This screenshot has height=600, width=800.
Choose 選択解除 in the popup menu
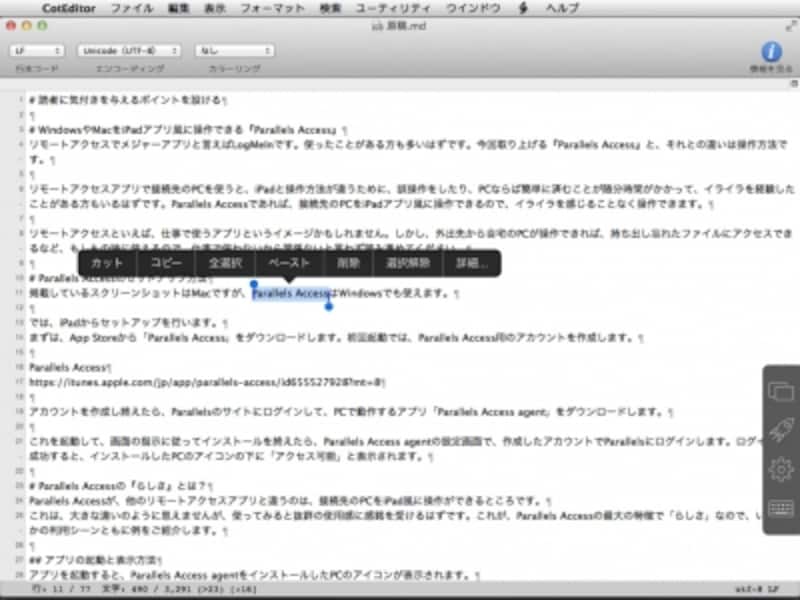click(x=408, y=263)
